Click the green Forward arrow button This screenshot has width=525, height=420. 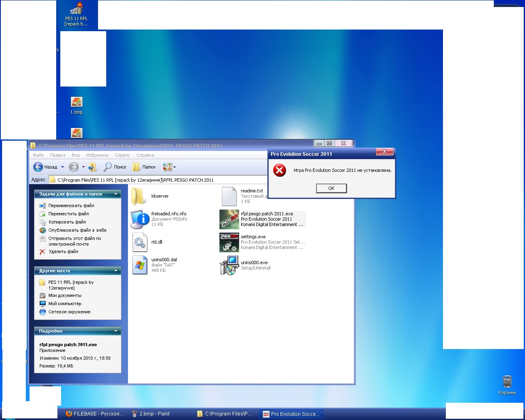(74, 167)
